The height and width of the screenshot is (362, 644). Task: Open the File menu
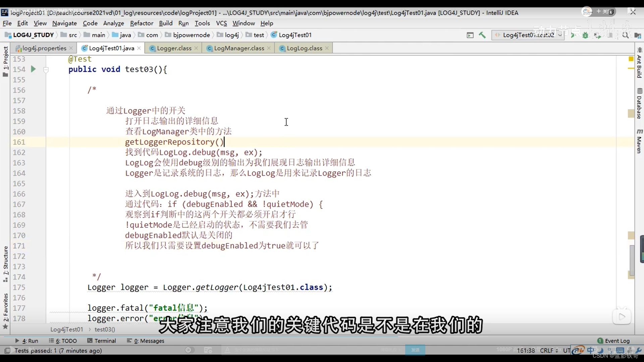(x=7, y=23)
